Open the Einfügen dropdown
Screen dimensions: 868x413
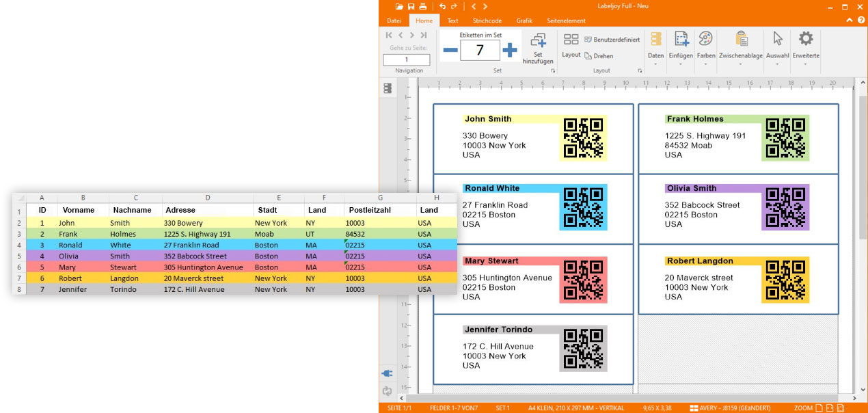click(x=681, y=49)
